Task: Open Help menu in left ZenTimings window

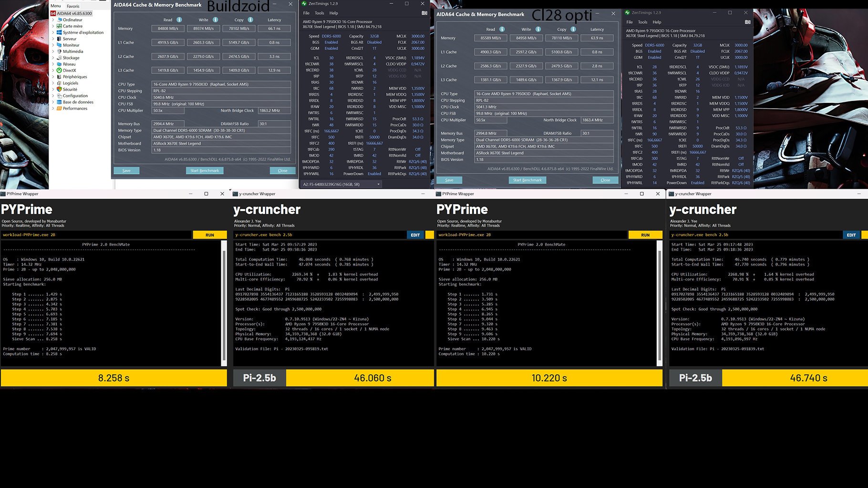Action: 334,13
